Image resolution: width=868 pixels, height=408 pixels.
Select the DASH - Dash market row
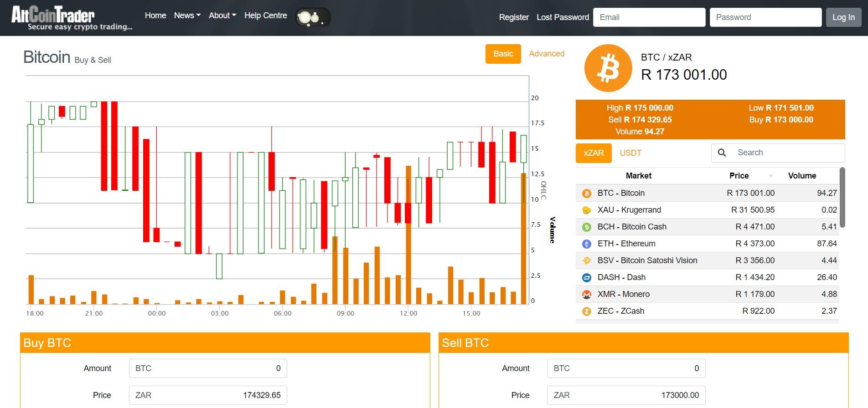click(x=708, y=277)
